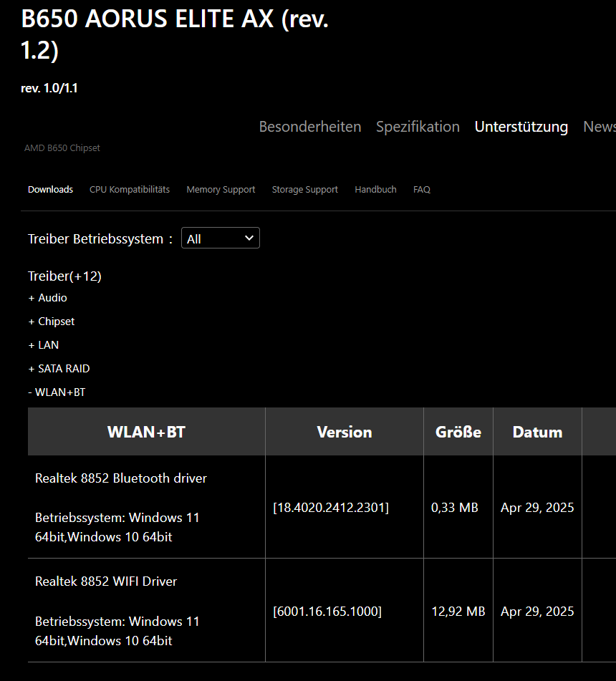This screenshot has width=616, height=681.
Task: Click the 12,92 MB size value
Action: pos(458,611)
